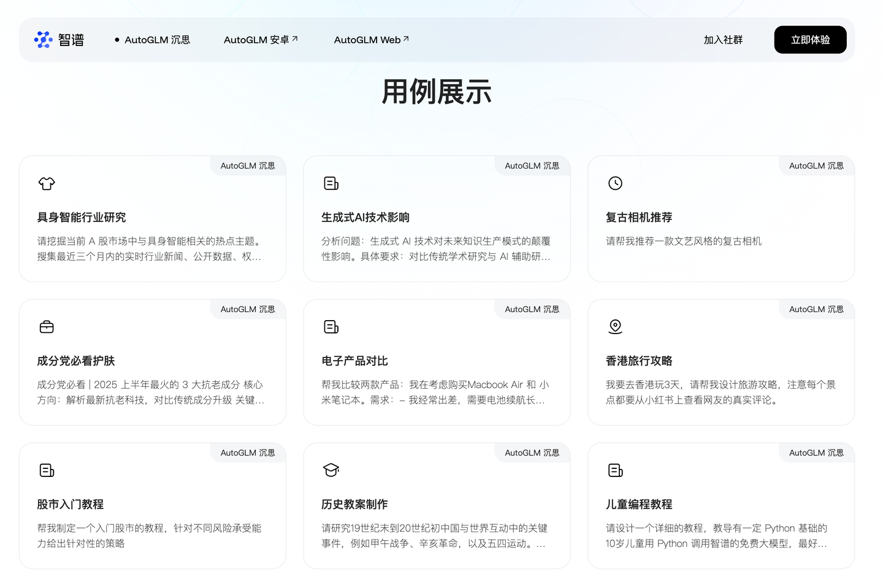Click the location pin icon on 香港旅行攻略 card
Viewport: 883px width, 588px height.
pos(615,326)
